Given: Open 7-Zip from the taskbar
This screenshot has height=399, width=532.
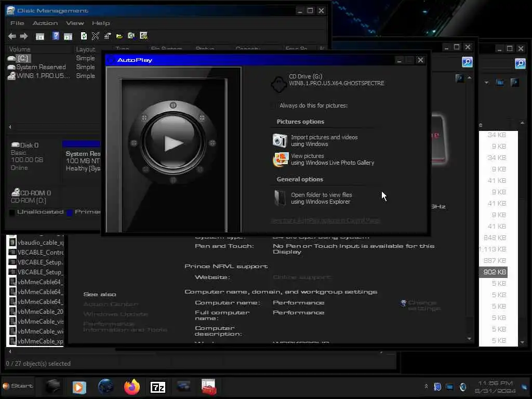Looking at the screenshot, I should [158, 387].
